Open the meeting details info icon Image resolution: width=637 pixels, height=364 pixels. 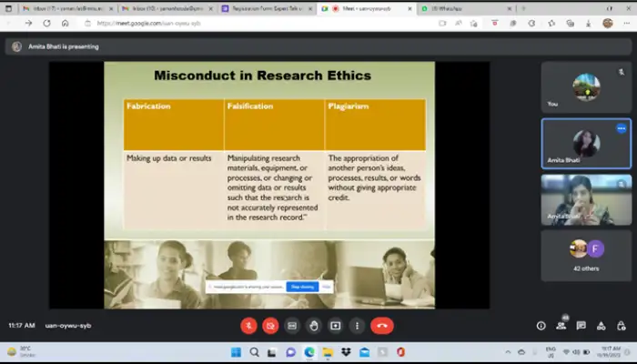[x=541, y=325]
